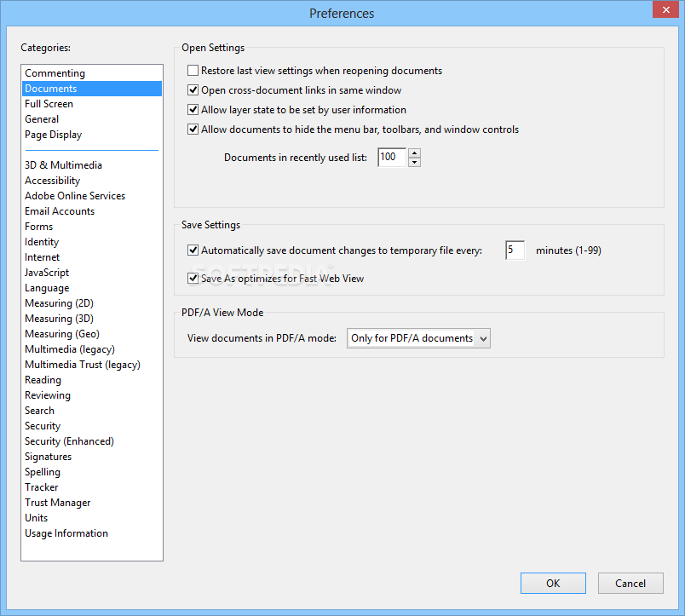Select the Commenting category
Image resolution: width=685 pixels, height=616 pixels.
(x=92, y=73)
